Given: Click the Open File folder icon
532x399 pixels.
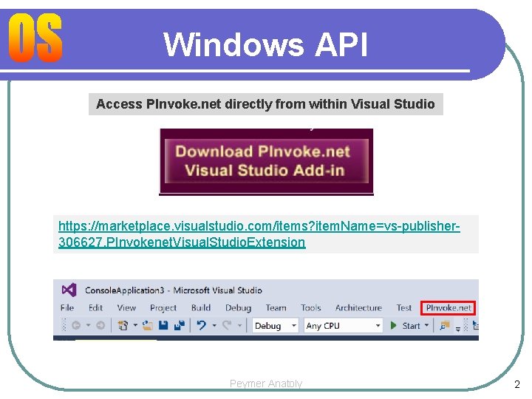Looking at the screenshot, I should click(x=147, y=325).
